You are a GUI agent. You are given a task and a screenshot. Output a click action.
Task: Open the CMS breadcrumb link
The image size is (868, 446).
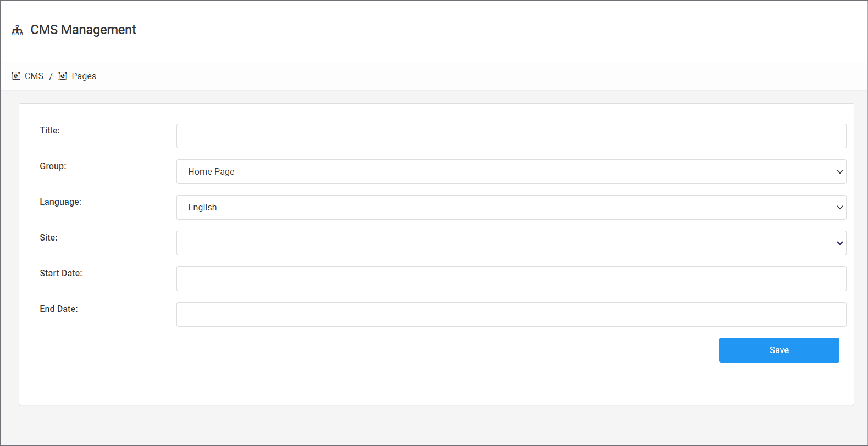tap(34, 76)
